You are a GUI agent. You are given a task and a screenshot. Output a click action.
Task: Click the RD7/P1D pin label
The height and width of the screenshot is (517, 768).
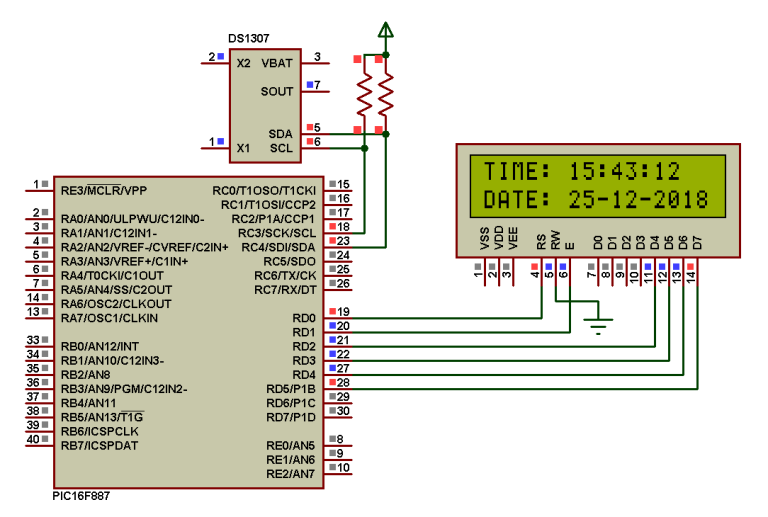coord(291,417)
